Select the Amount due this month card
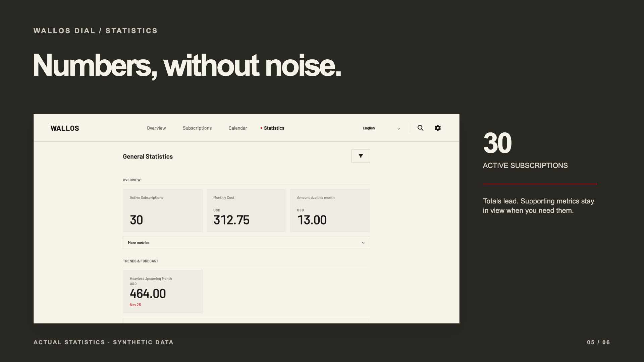Viewport: 644px width, 362px height. coord(330,210)
